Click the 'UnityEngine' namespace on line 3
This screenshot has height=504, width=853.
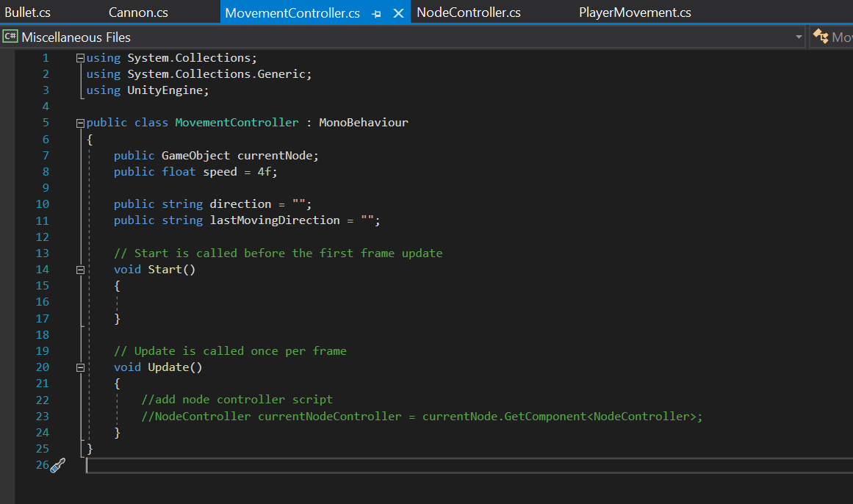coord(165,90)
